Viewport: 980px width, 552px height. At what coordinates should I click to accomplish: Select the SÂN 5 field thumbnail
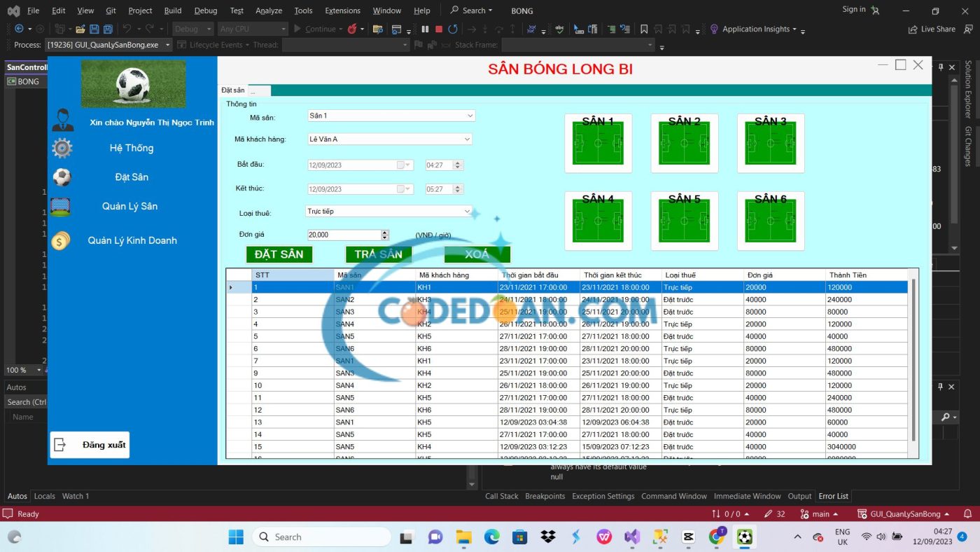[x=684, y=221]
